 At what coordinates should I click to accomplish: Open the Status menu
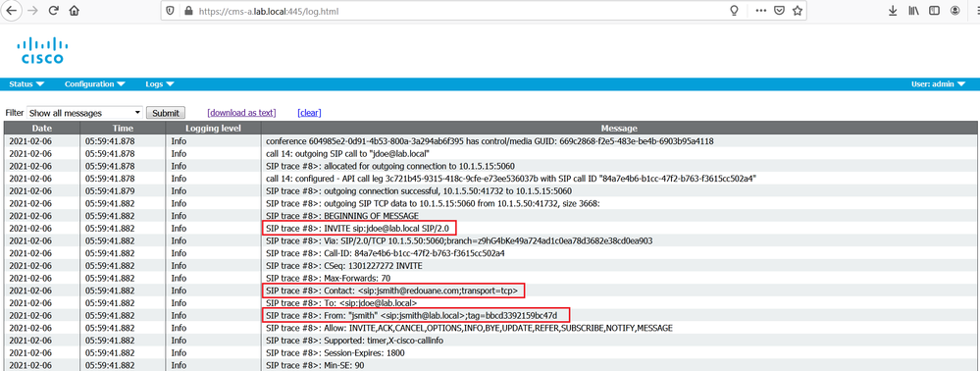pos(26,83)
